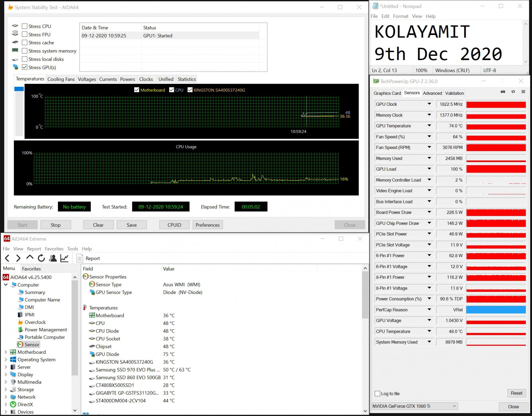Open the graph icon in AIDA64 toolbar

[64, 258]
